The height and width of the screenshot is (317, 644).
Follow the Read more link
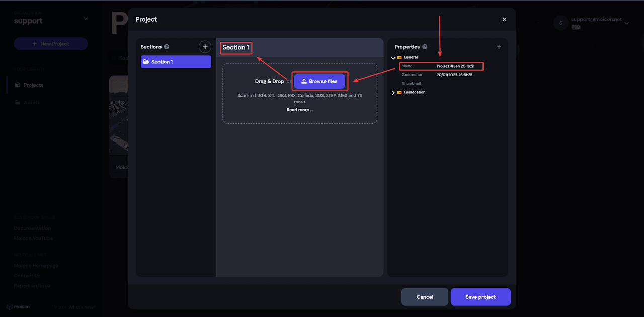tap(299, 110)
